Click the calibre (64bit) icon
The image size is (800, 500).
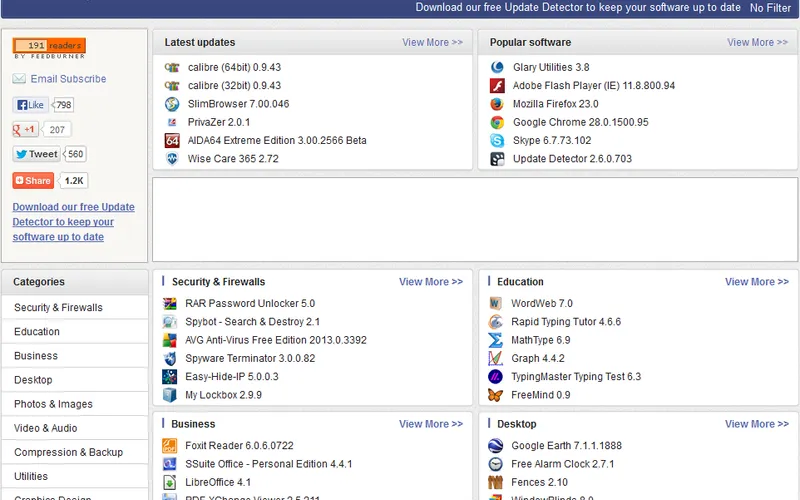coord(172,67)
